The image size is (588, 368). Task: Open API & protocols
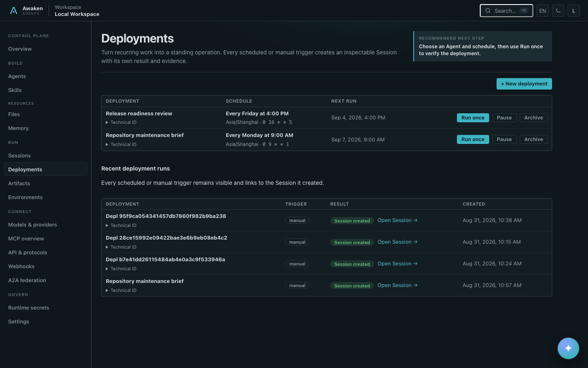point(45,252)
